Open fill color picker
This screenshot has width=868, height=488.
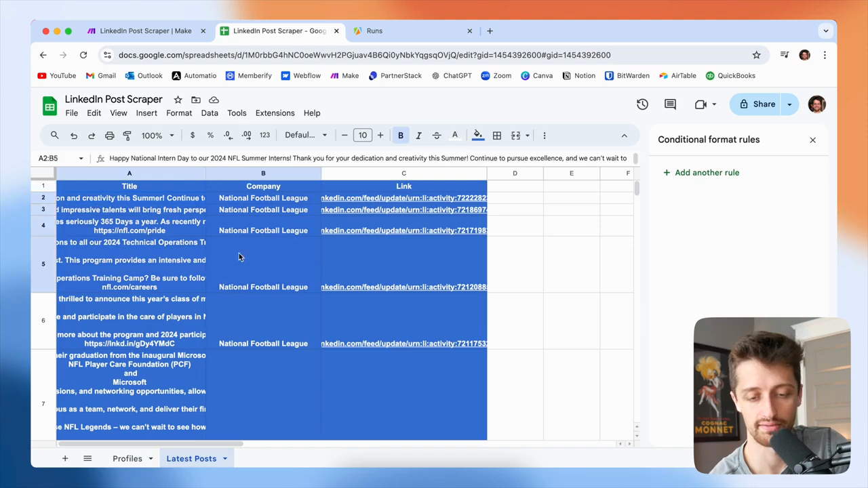click(478, 136)
